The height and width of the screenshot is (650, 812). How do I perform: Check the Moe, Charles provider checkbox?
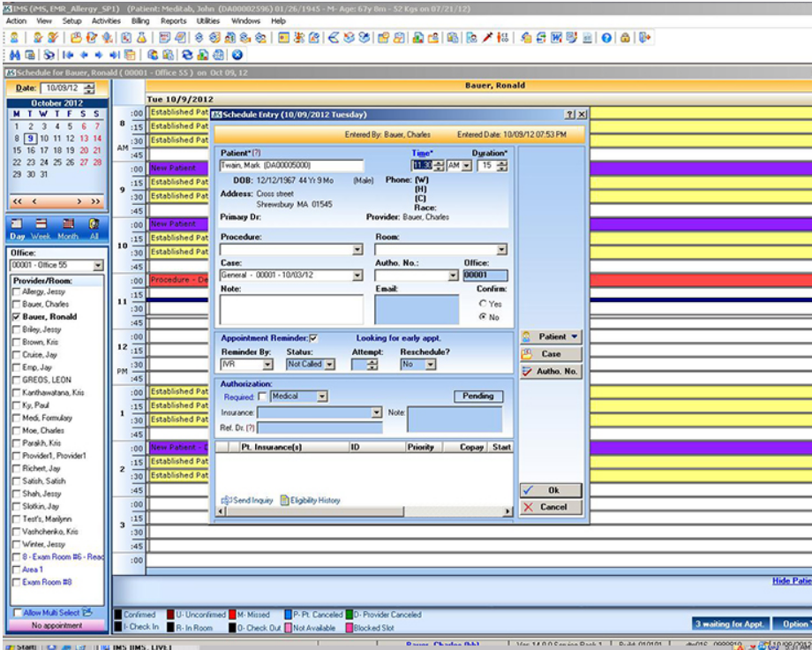(x=16, y=431)
